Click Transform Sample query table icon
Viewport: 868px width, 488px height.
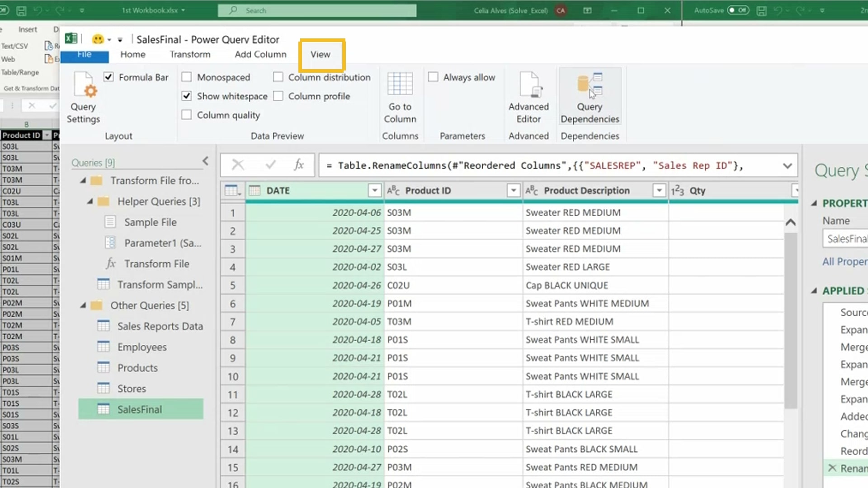(104, 284)
